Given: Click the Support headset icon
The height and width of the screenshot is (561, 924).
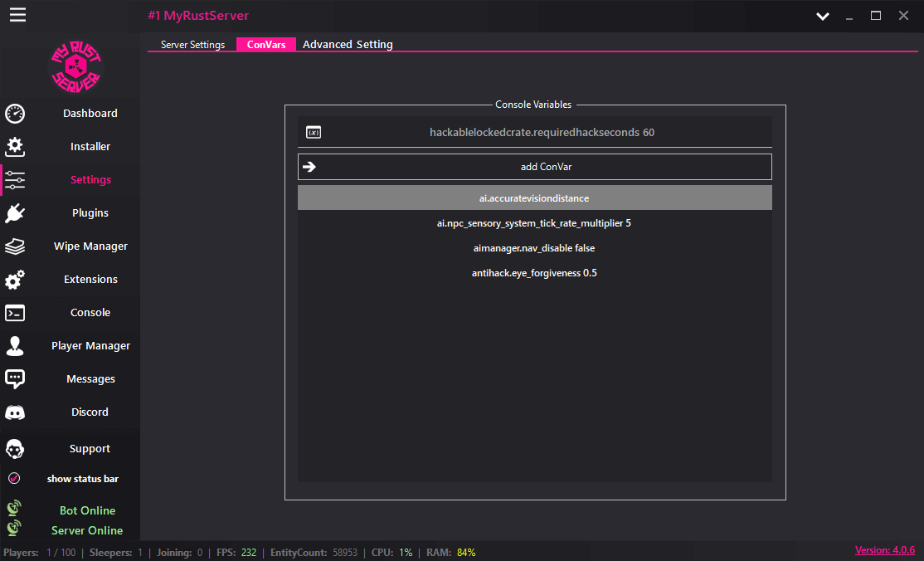Looking at the screenshot, I should coord(15,449).
